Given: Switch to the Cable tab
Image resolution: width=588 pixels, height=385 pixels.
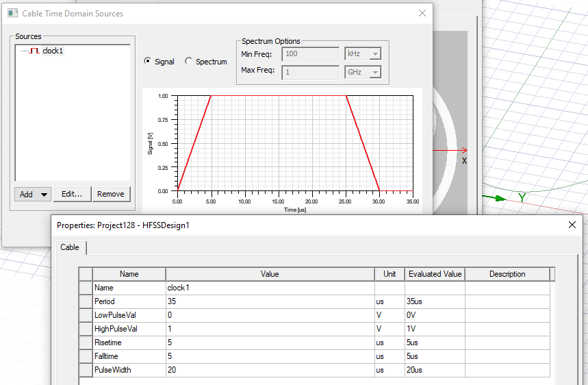Looking at the screenshot, I should coord(70,247).
